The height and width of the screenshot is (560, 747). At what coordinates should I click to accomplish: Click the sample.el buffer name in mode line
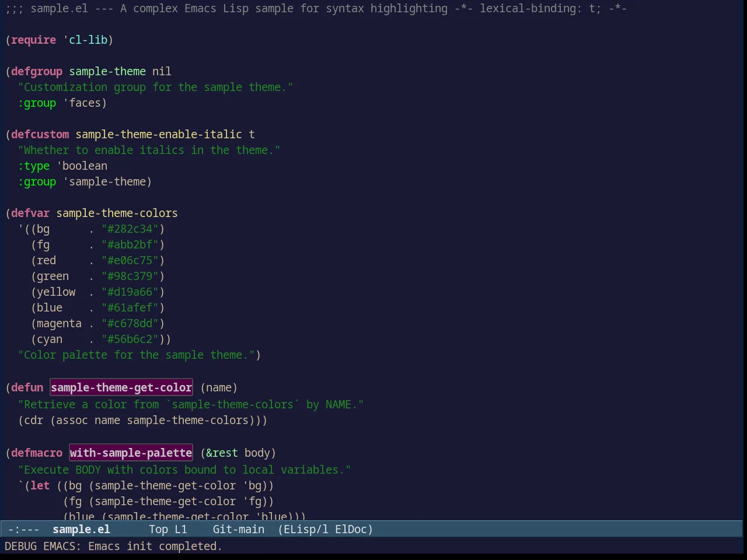click(x=81, y=529)
